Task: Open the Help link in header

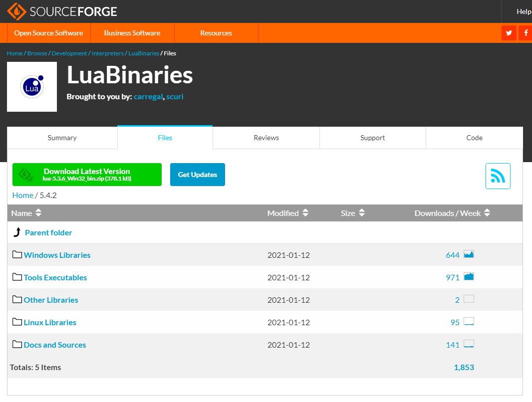Action: coord(524,11)
